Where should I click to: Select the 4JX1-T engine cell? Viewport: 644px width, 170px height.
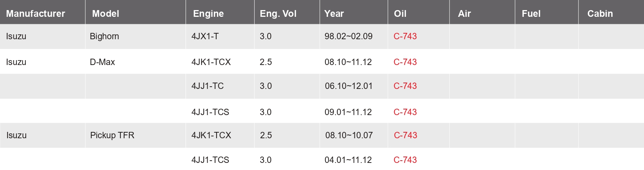click(x=205, y=36)
